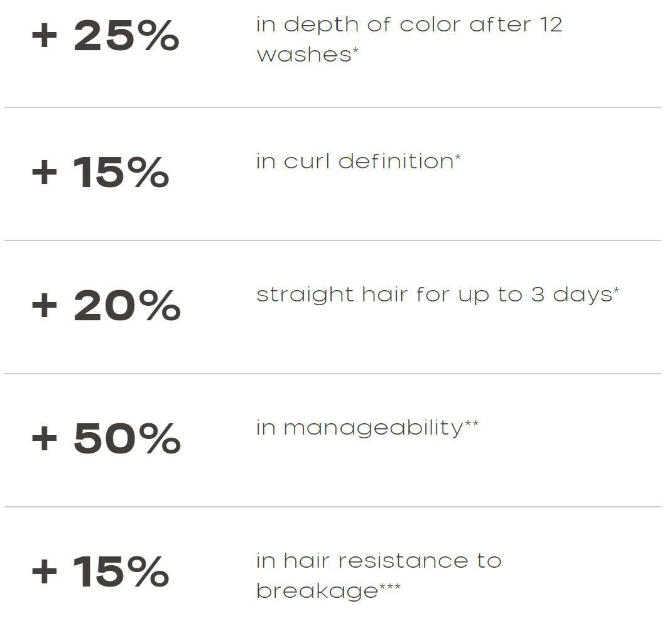Click 'straight hair for up to 3 days'

[x=434, y=295]
